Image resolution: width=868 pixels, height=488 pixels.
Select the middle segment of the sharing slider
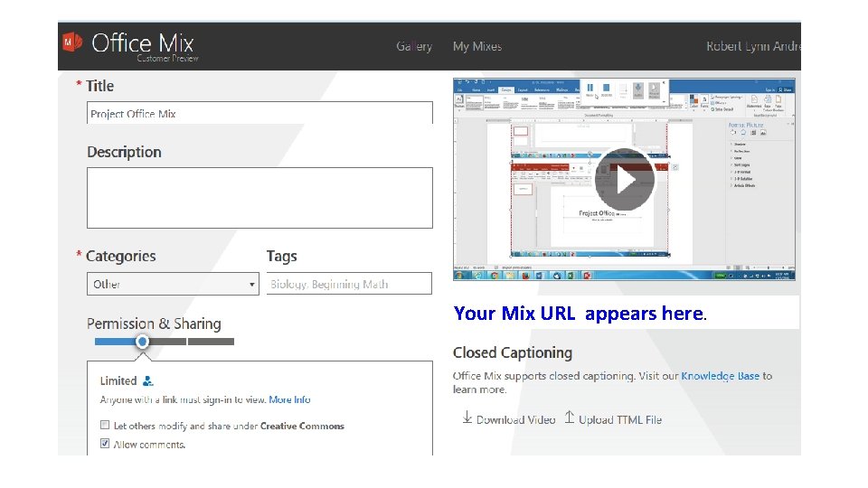[x=167, y=342]
